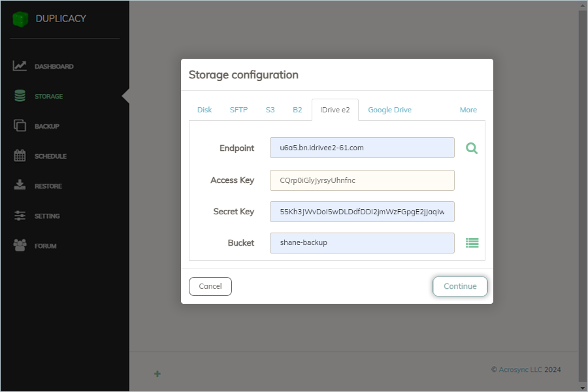Switch to the SFTP tab
Screen dimensions: 588x392
click(238, 110)
